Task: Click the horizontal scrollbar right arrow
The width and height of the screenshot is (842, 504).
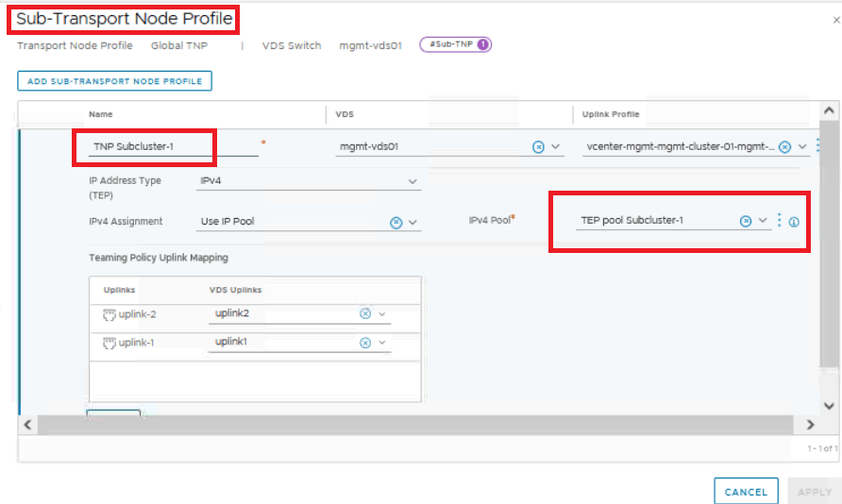Action: coord(810,425)
